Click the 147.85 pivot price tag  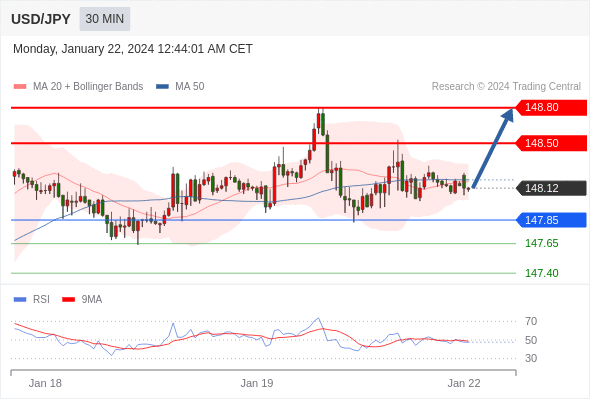click(x=551, y=220)
